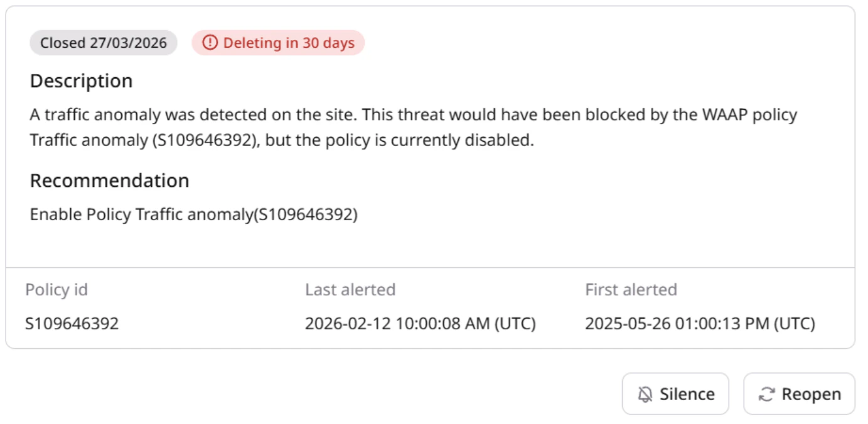Click the first alerted timestamp 2025-05-26
This screenshot has height=424, width=868.
[700, 324]
